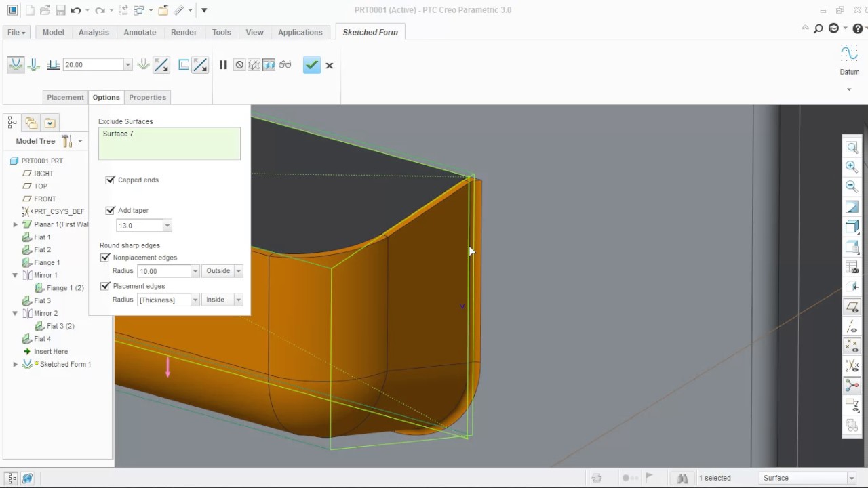Switch to the Annotate tab
The image size is (868, 488).
tap(140, 33)
